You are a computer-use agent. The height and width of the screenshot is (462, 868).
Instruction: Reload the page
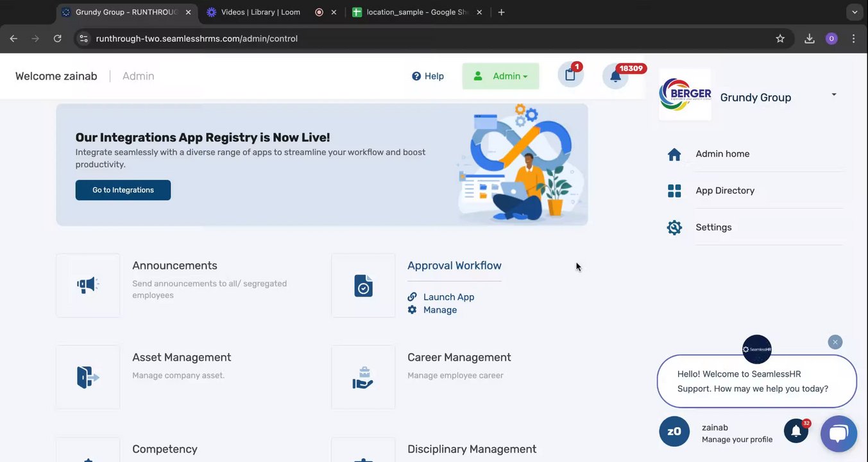click(x=57, y=38)
